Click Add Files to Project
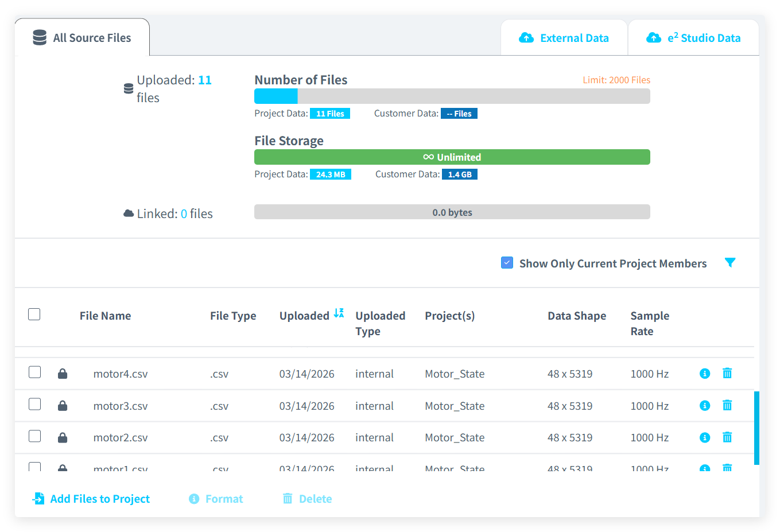 pos(91,499)
